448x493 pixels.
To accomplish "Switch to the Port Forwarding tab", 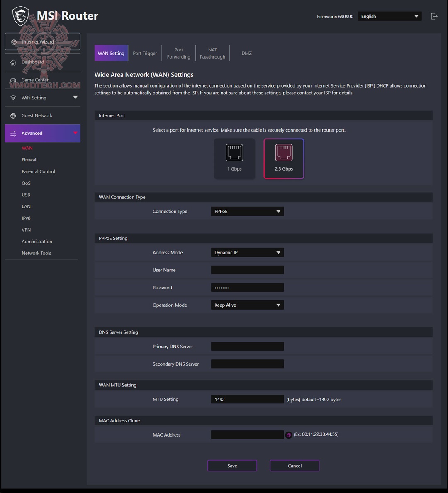I will tap(179, 54).
